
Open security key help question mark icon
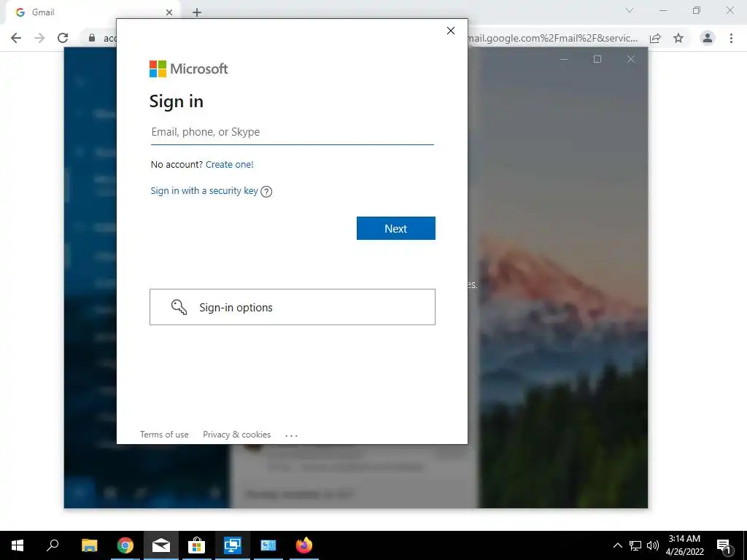tap(266, 192)
